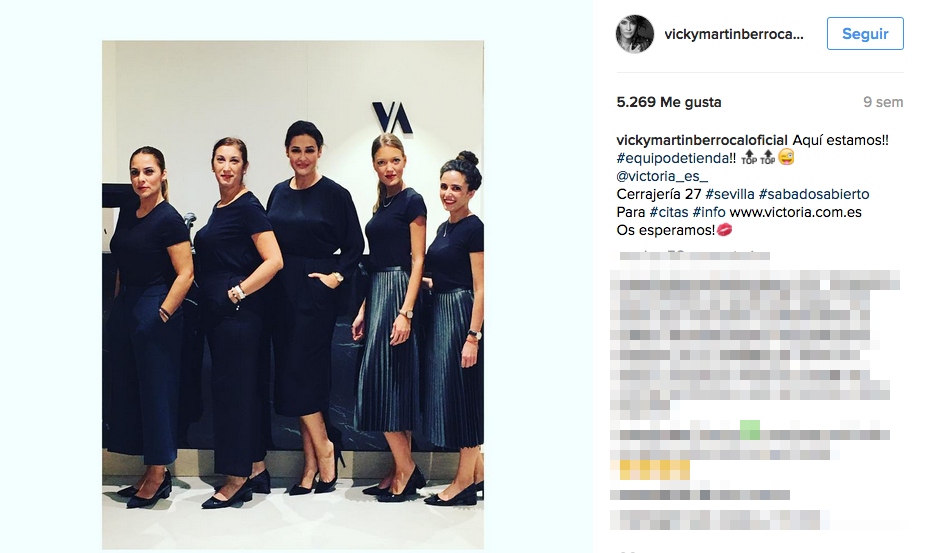Image resolution: width=925 pixels, height=553 pixels.
Task: Click the www.victoria.com.es text
Action: [795, 212]
